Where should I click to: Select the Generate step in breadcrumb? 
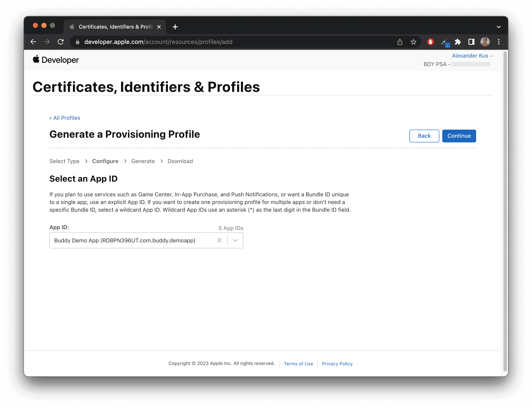(x=143, y=161)
